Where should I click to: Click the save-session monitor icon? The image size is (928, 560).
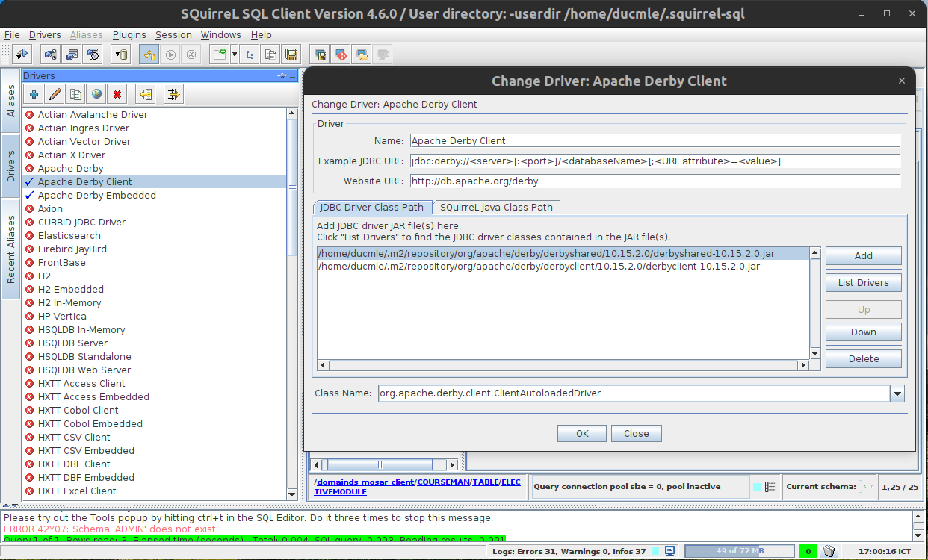(x=321, y=55)
